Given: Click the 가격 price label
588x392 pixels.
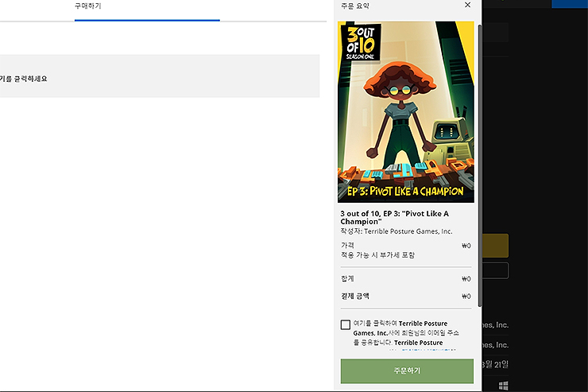Looking at the screenshot, I should tap(347, 246).
